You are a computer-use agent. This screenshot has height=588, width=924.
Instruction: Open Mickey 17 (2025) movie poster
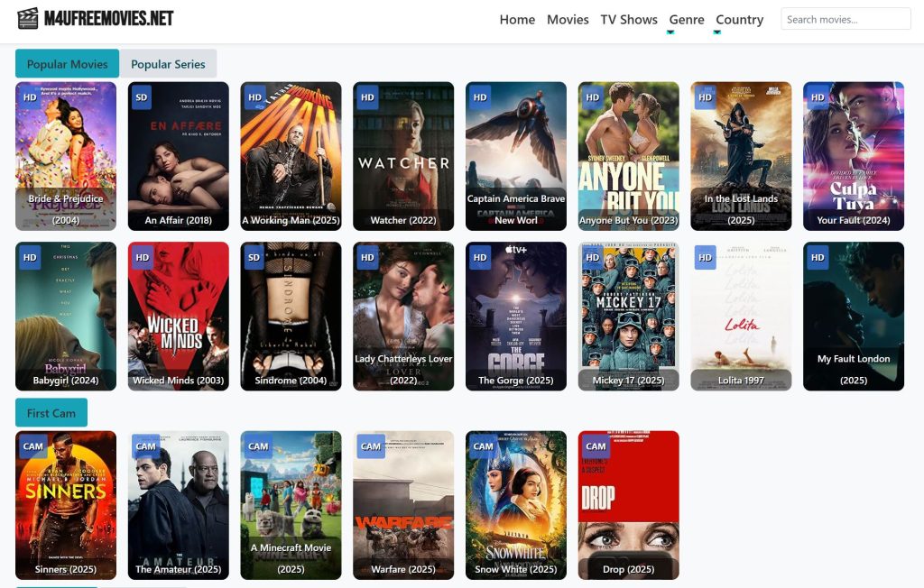click(629, 317)
